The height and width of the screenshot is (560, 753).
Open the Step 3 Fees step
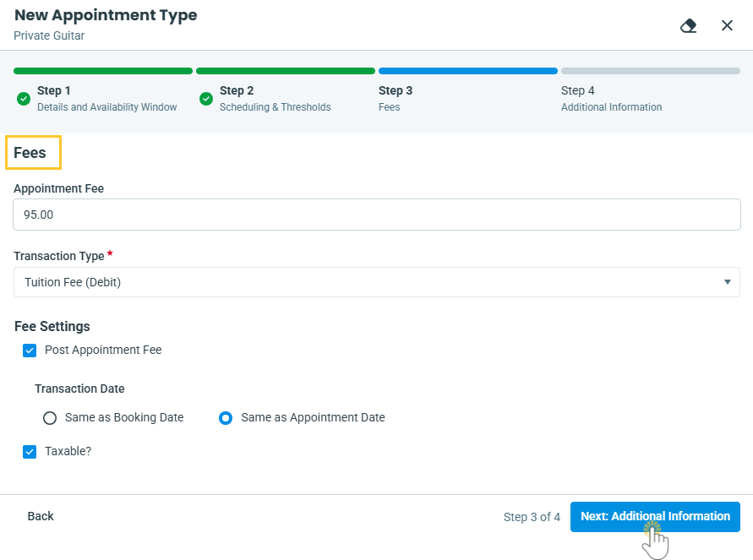coord(396,99)
